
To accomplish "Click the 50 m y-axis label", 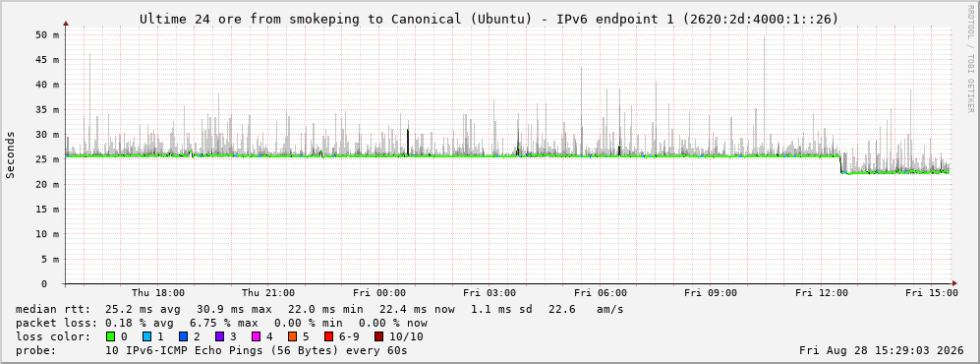I will 48,35.
